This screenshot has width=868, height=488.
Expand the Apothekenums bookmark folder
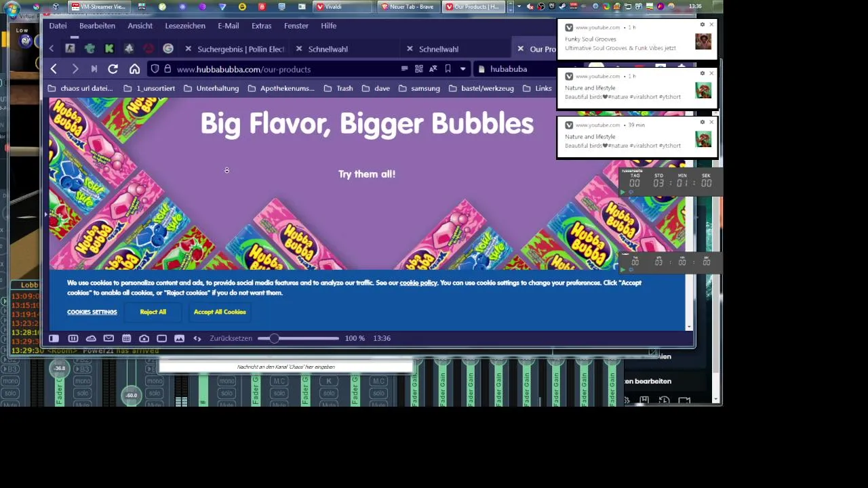[281, 88]
